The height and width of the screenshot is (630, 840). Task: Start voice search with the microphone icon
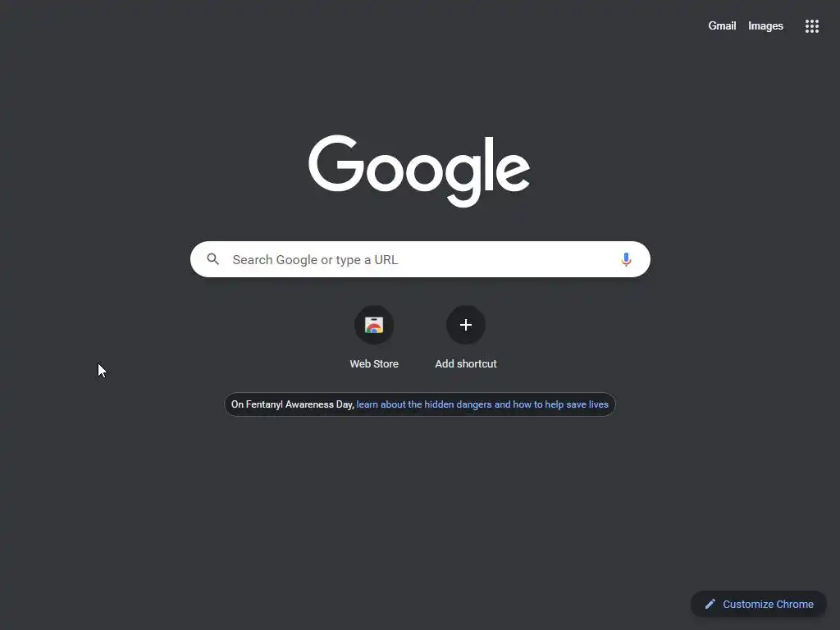pos(626,259)
